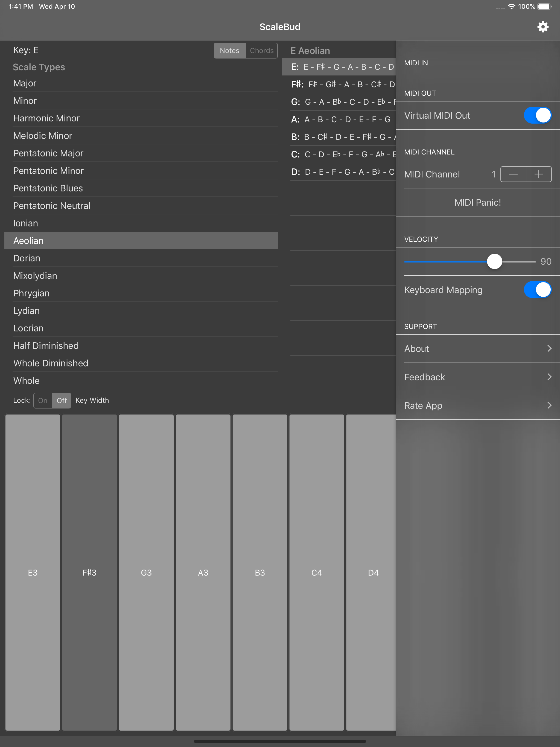Select the Aeolian mode
The height and width of the screenshot is (747, 560).
(x=141, y=241)
